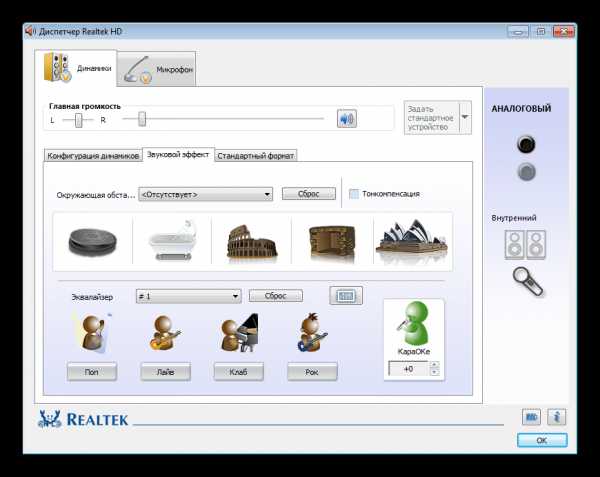The width and height of the screenshot is (600, 477).
Task: Click the green KaraOKe singer icon
Action: pyautogui.click(x=412, y=324)
